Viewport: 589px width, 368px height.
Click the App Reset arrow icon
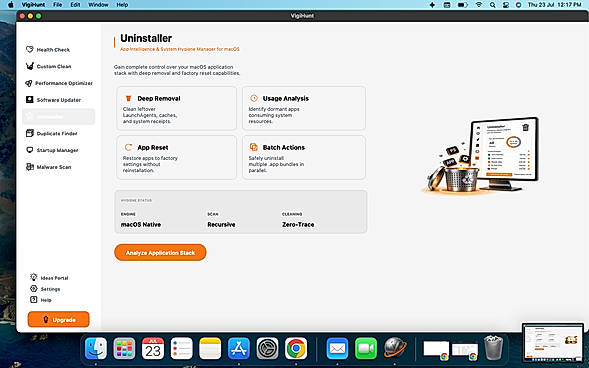(128, 147)
